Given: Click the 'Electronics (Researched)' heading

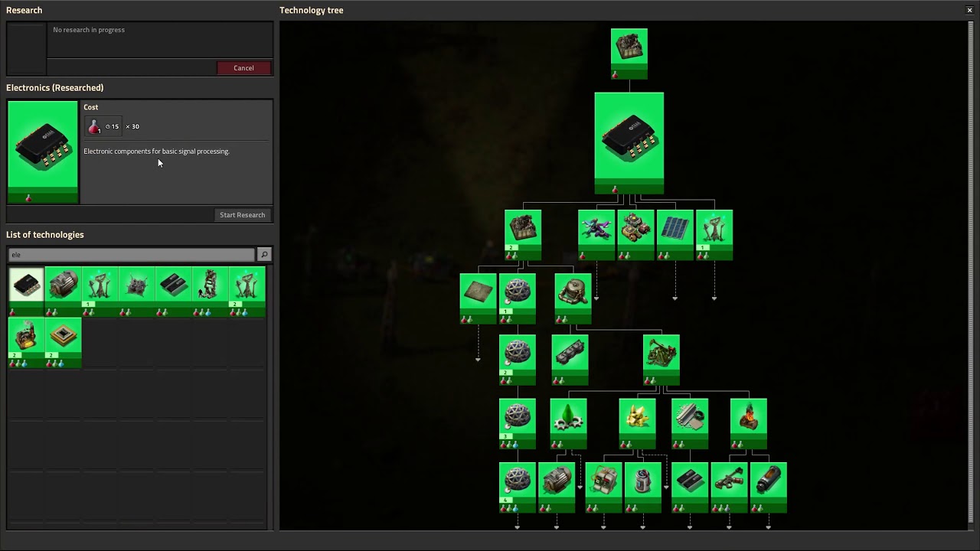Looking at the screenshot, I should (x=55, y=88).
